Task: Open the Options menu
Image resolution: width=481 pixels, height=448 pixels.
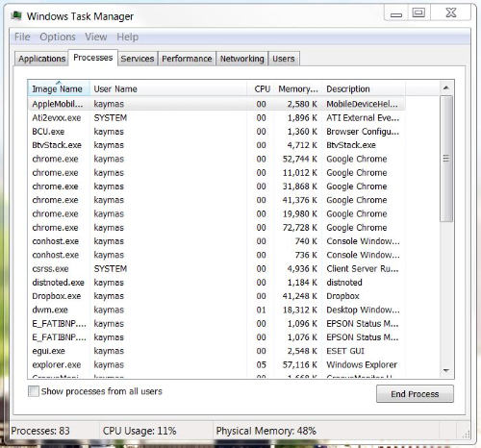Action: point(58,37)
